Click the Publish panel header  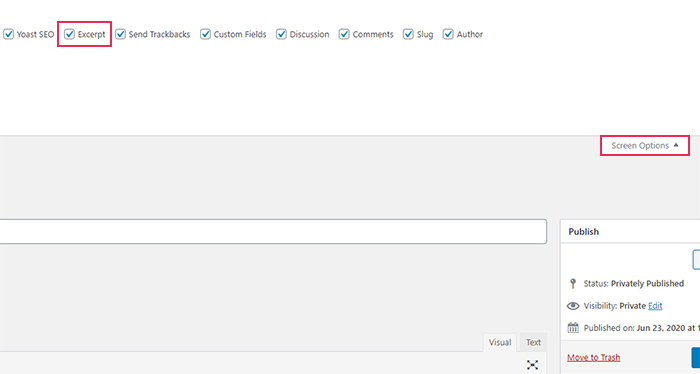coord(630,232)
